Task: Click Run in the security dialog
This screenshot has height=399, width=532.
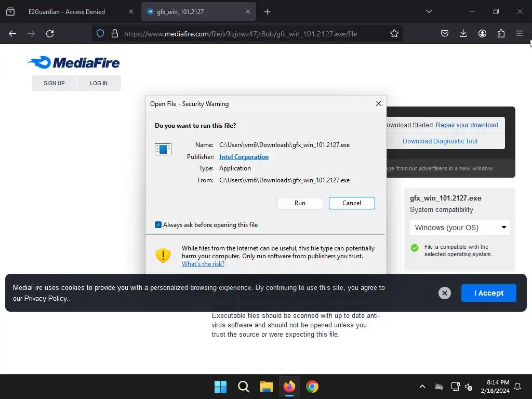Action: point(300,203)
